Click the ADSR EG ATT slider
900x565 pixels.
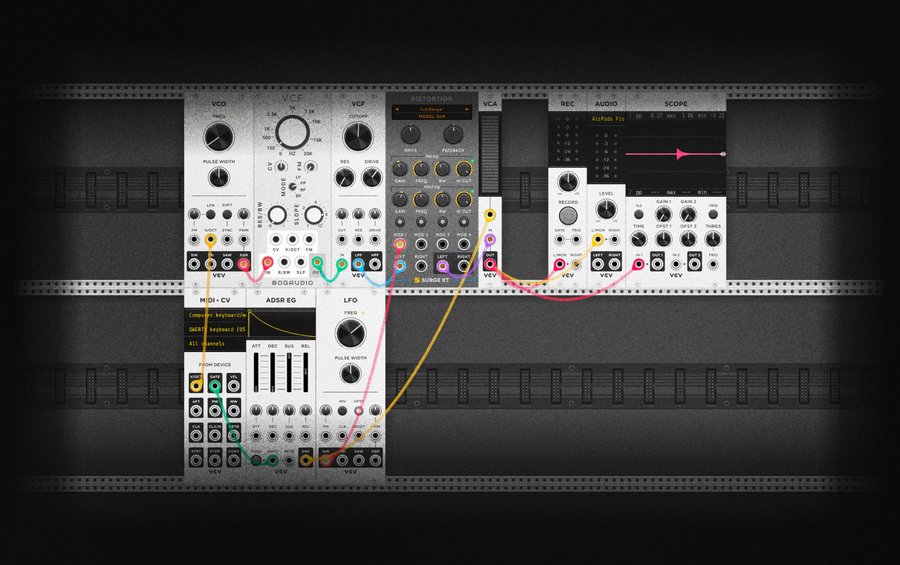click(256, 373)
